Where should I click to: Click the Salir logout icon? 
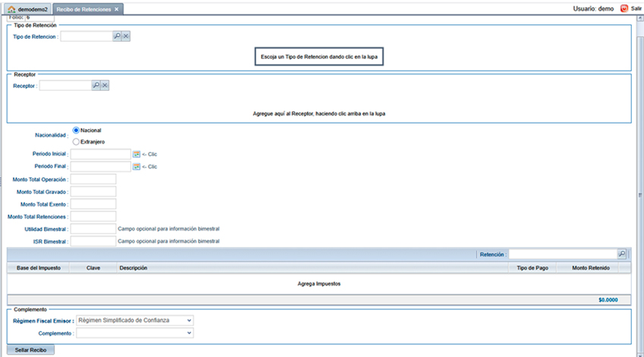pyautogui.click(x=624, y=8)
